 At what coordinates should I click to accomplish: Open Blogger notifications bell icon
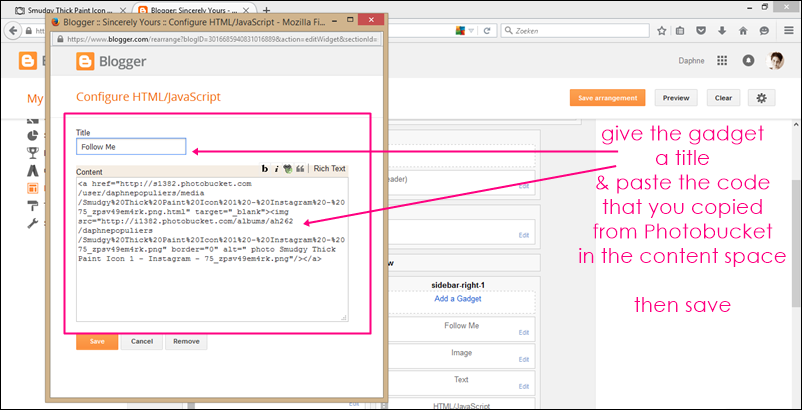(748, 61)
